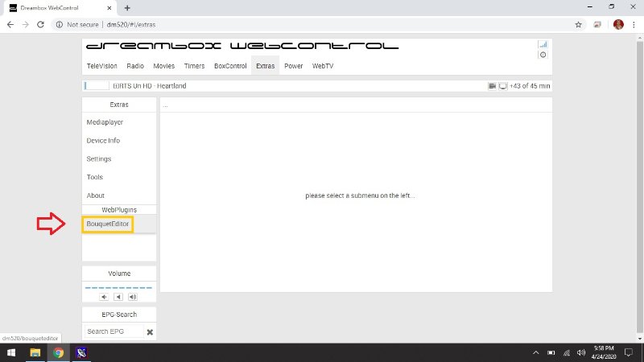This screenshot has width=644, height=362.
Task: Click the volume down speaker icon
Action: pyautogui.click(x=103, y=297)
